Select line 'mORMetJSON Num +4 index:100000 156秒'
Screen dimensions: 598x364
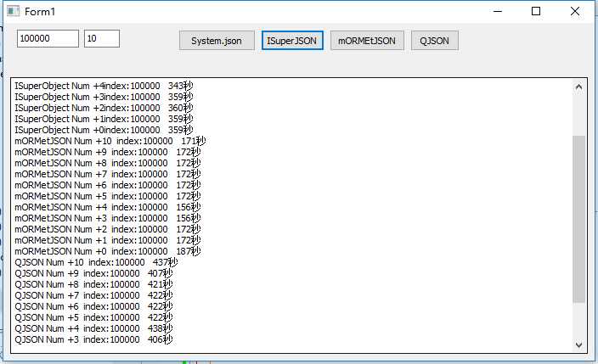pyautogui.click(x=108, y=207)
